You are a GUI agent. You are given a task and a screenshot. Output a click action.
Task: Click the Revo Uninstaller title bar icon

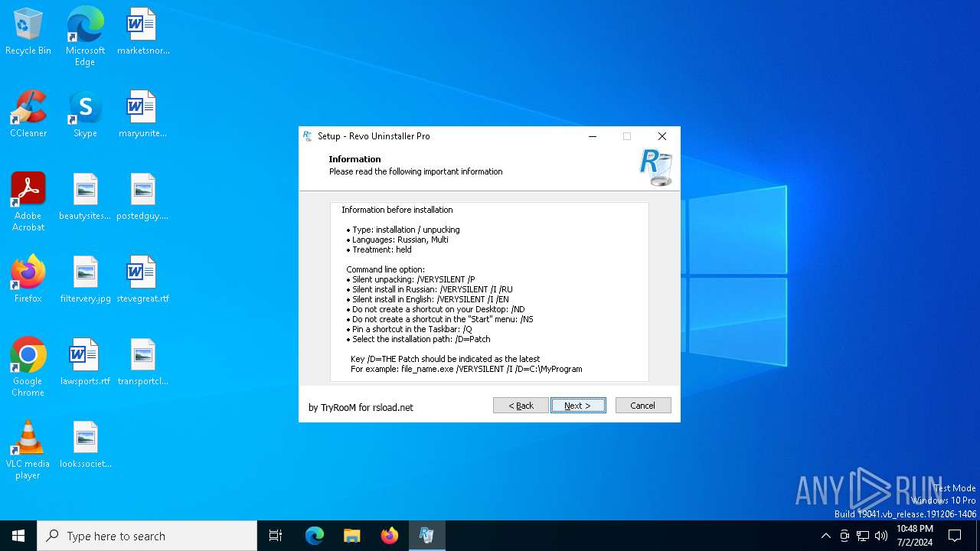point(308,136)
